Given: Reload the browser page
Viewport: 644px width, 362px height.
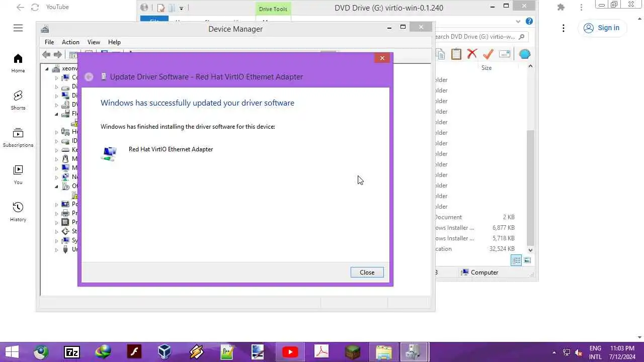Looking at the screenshot, I should [x=35, y=7].
